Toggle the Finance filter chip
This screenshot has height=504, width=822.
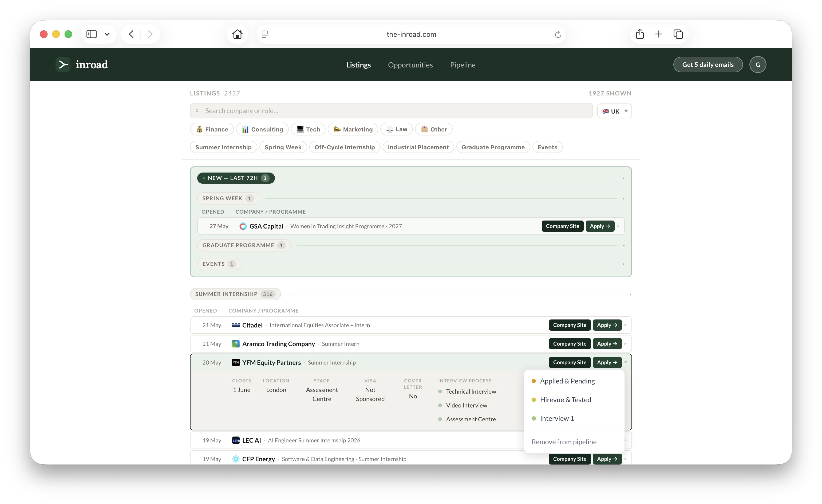coord(212,129)
